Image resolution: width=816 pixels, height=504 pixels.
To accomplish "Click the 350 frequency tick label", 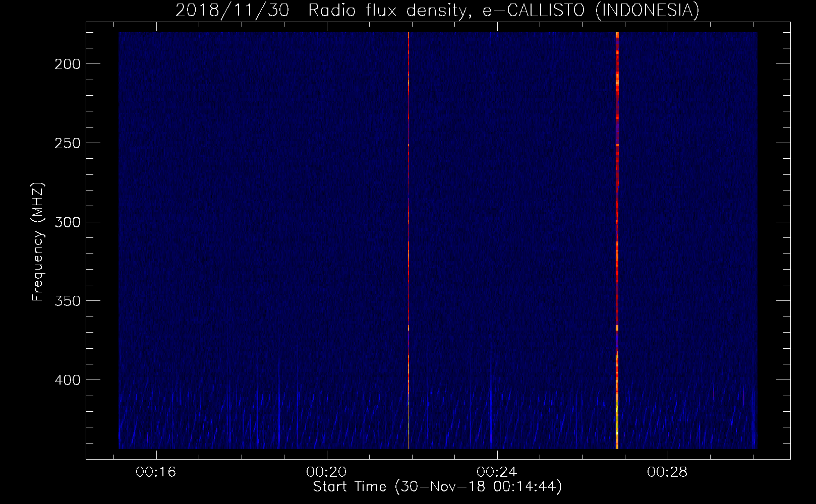I will coord(68,301).
